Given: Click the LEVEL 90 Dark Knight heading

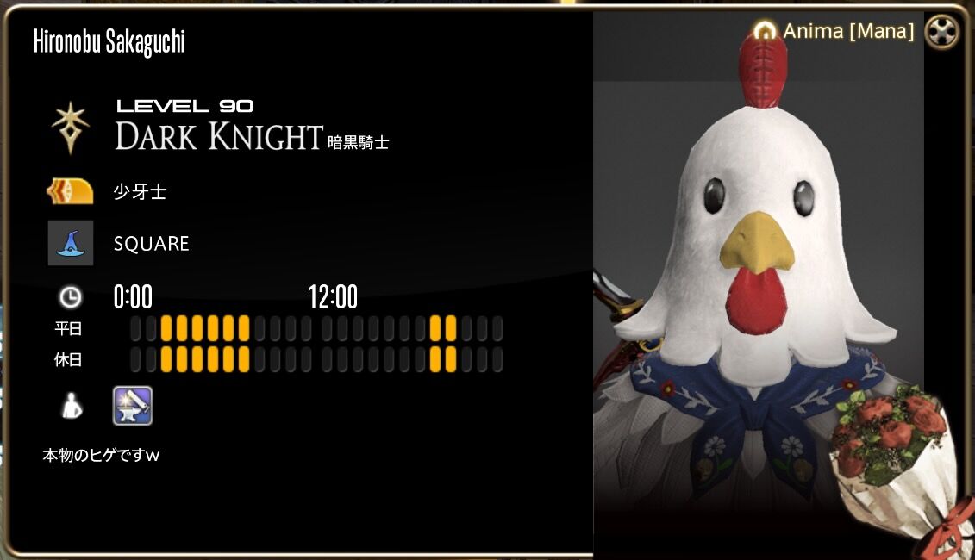Looking at the screenshot, I should point(252,126).
